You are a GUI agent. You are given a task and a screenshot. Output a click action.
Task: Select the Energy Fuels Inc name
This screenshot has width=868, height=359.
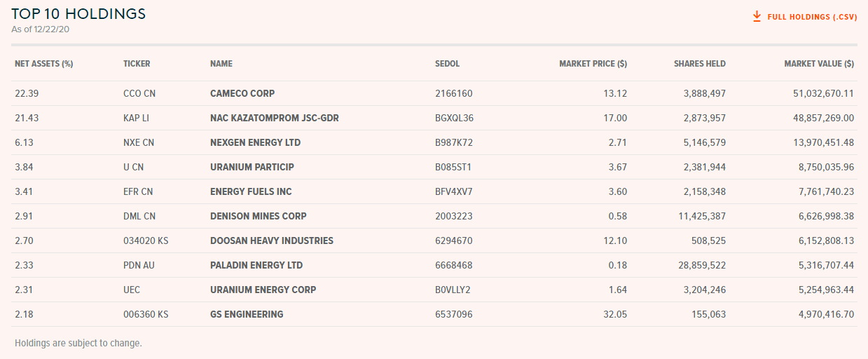pos(251,191)
